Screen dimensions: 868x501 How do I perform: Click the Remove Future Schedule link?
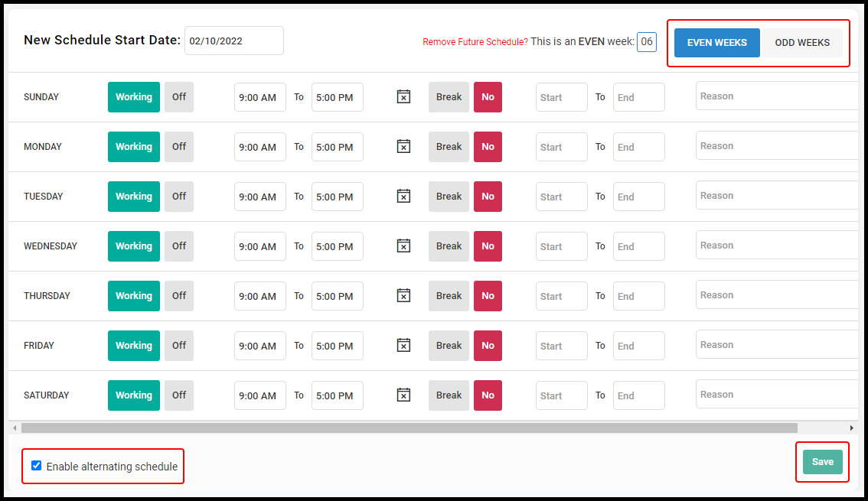(475, 42)
